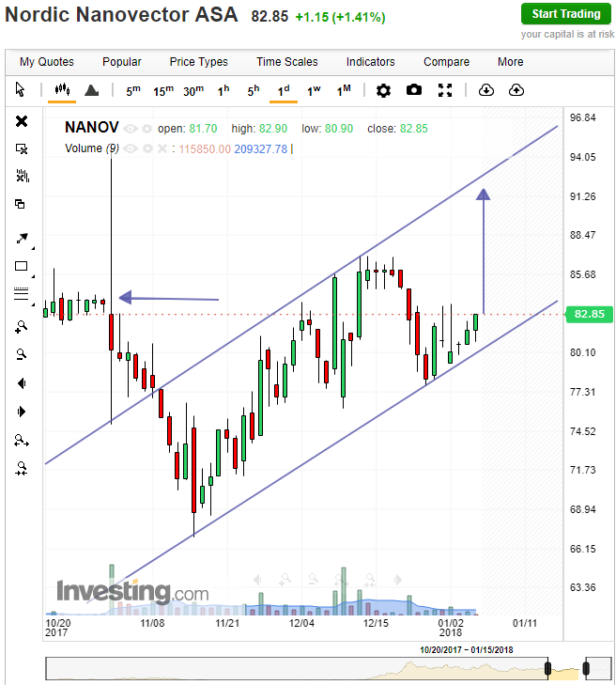The height and width of the screenshot is (685, 616).
Task: Take chart snapshot with camera icon
Action: (414, 90)
